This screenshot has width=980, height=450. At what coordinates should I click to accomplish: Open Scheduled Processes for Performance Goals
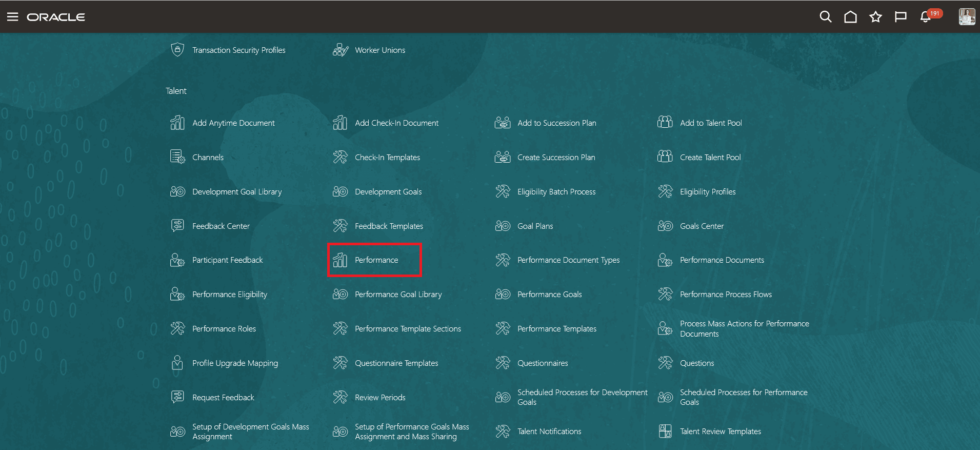pos(744,397)
